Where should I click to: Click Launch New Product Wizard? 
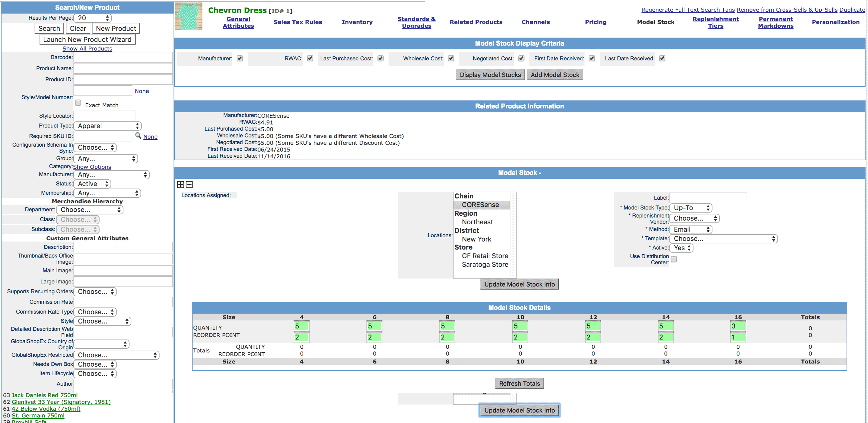tap(87, 40)
